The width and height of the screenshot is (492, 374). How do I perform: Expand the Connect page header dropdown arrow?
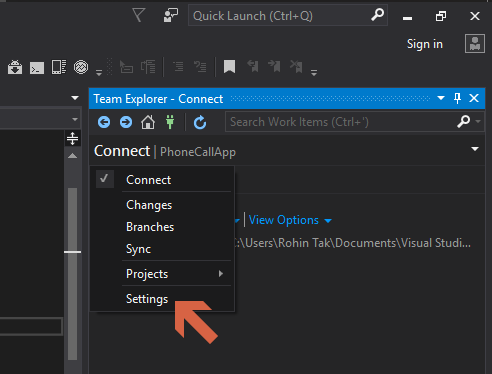tap(475, 149)
